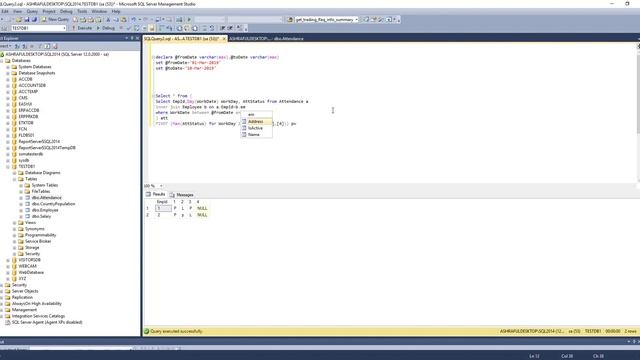
Task: Collapse the TESTDB1 database node
Action: 8,167
